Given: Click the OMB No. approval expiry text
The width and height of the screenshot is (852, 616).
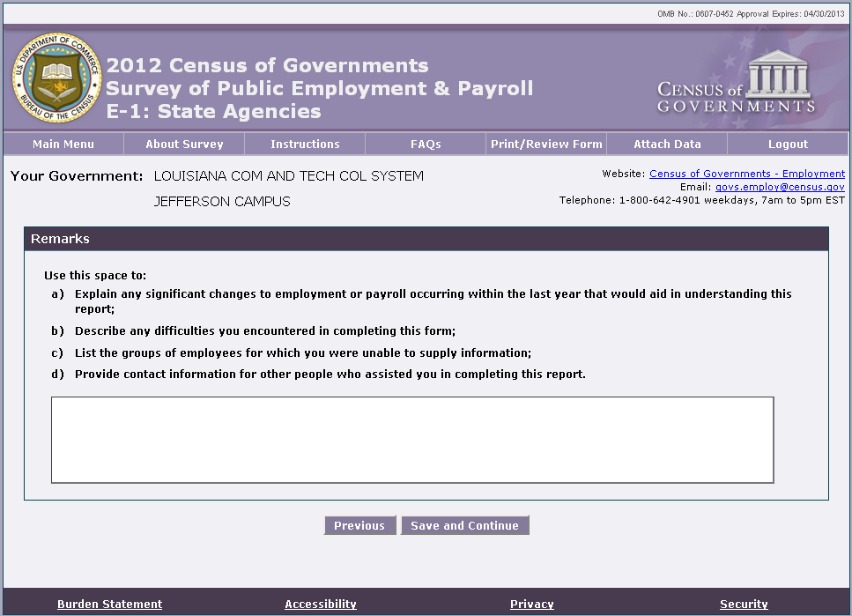Looking at the screenshot, I should coord(751,13).
